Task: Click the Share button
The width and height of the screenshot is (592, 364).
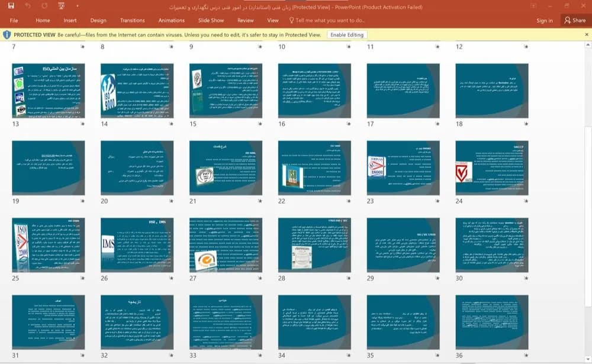Action: click(575, 20)
